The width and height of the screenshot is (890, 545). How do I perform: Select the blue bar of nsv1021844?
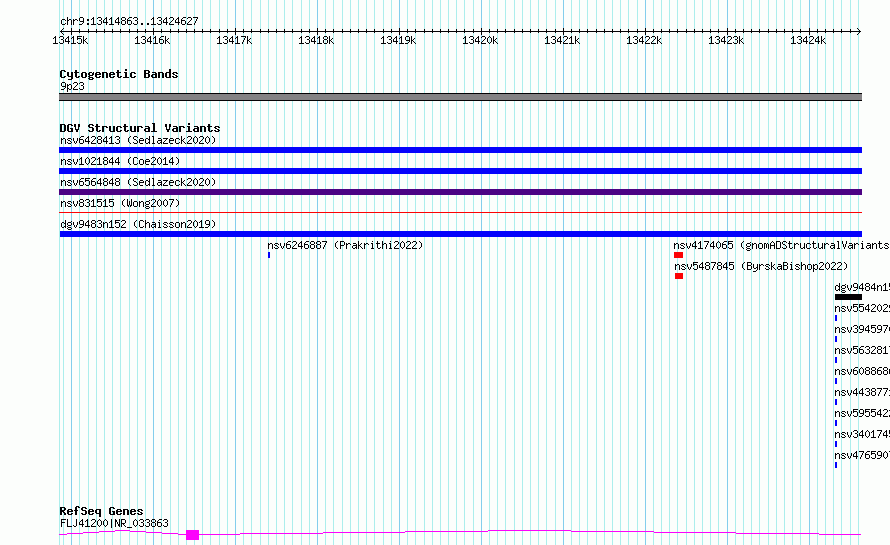[x=460, y=171]
